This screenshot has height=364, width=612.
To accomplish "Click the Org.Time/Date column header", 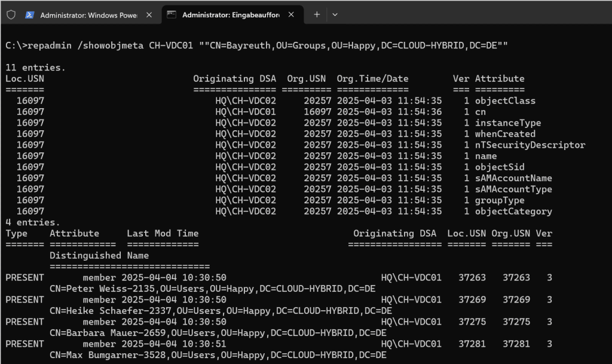I will (x=372, y=78).
